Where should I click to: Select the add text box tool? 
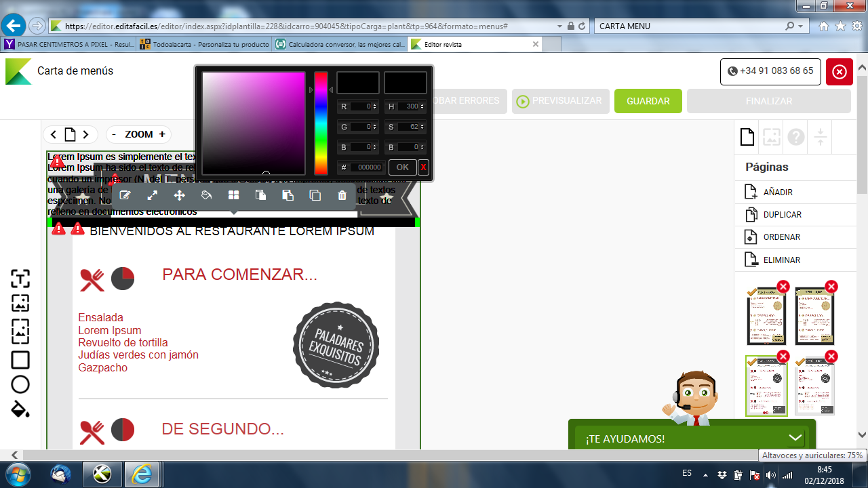click(x=20, y=279)
